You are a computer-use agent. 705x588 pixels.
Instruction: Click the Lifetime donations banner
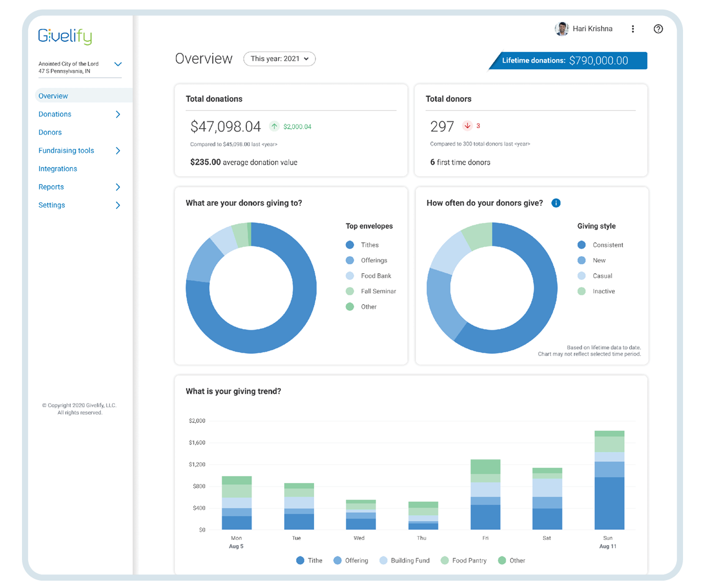(569, 60)
